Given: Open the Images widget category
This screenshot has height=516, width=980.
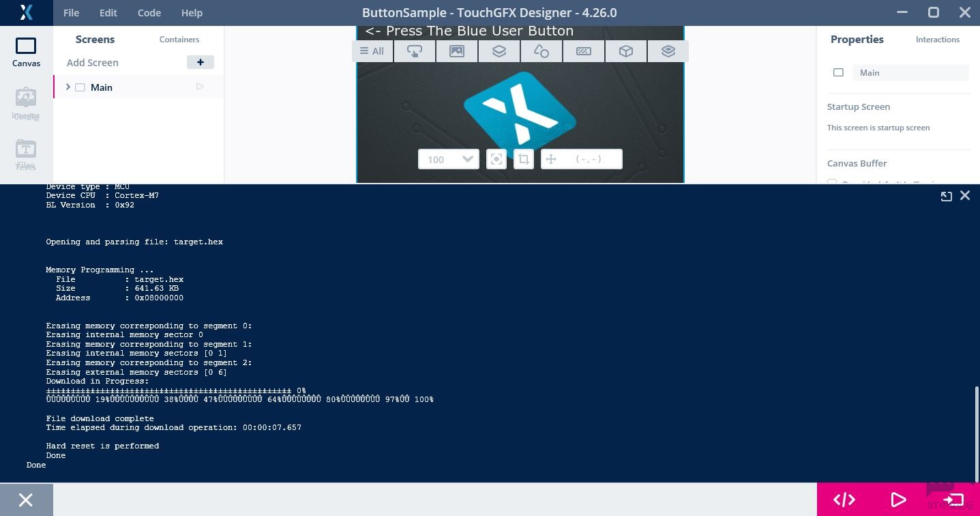Looking at the screenshot, I should [x=456, y=51].
